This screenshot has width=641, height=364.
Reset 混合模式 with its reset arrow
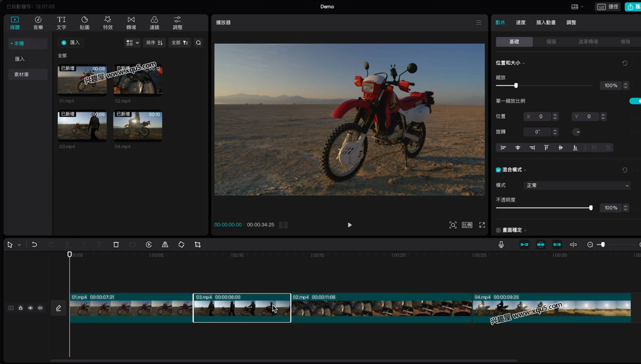pyautogui.click(x=624, y=170)
